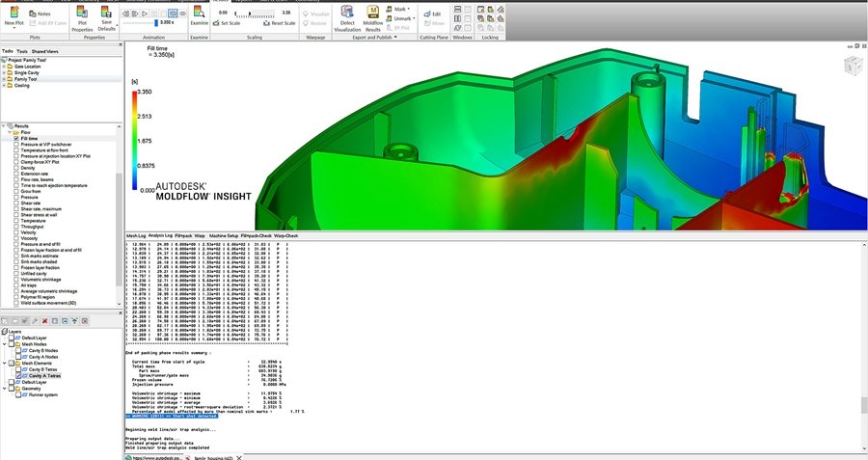Open the Warp log tab
Viewport: 868px width, 460px height.
(x=200, y=236)
